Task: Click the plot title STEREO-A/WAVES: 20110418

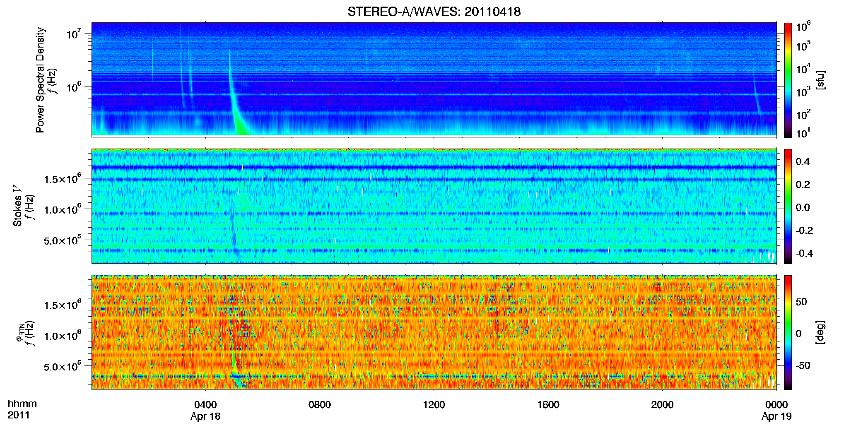Action: click(434, 12)
